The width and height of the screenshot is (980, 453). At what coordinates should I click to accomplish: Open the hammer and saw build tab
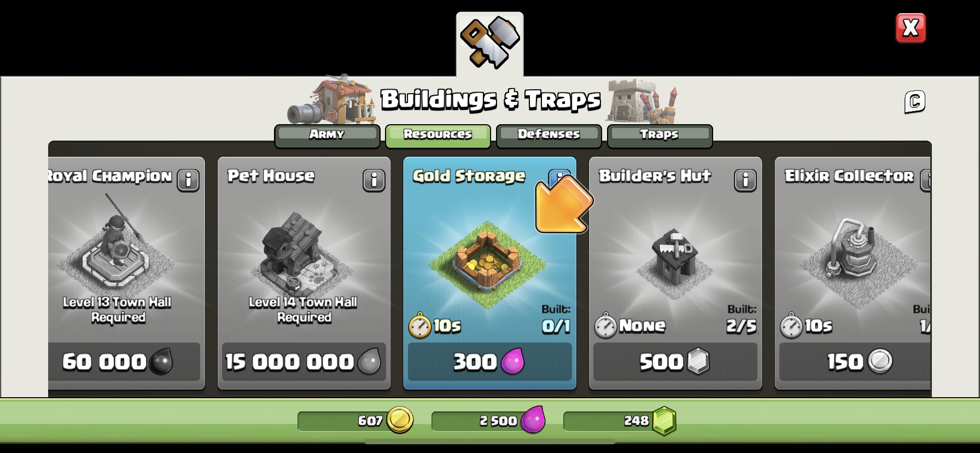pyautogui.click(x=489, y=44)
